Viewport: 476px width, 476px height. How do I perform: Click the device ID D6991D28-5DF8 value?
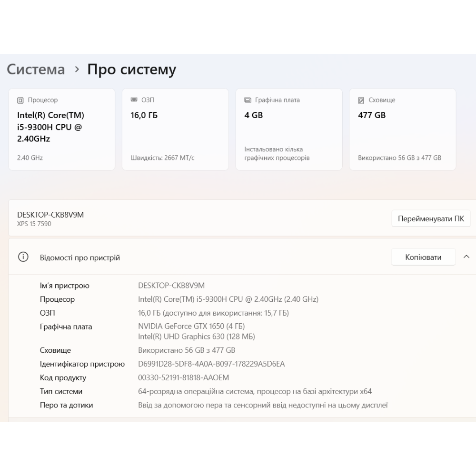point(211,364)
